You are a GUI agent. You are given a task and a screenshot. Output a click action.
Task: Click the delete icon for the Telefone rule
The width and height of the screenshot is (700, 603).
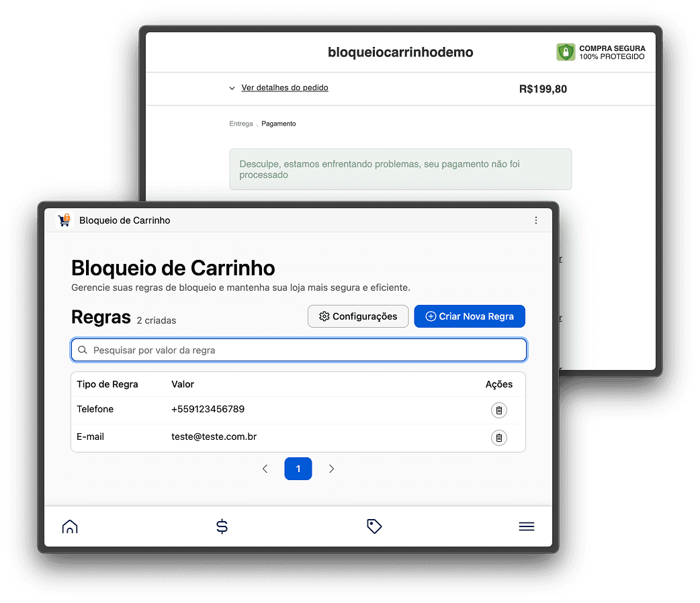pyautogui.click(x=499, y=410)
